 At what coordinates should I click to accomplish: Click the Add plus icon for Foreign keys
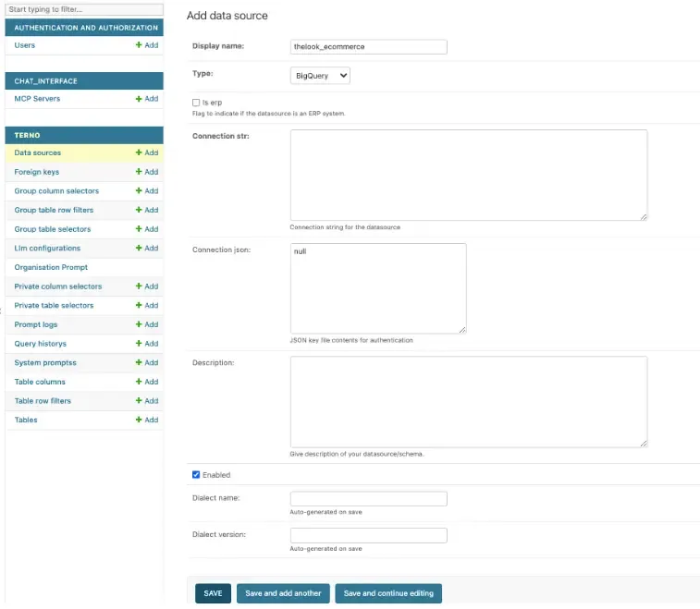pyautogui.click(x=140, y=172)
